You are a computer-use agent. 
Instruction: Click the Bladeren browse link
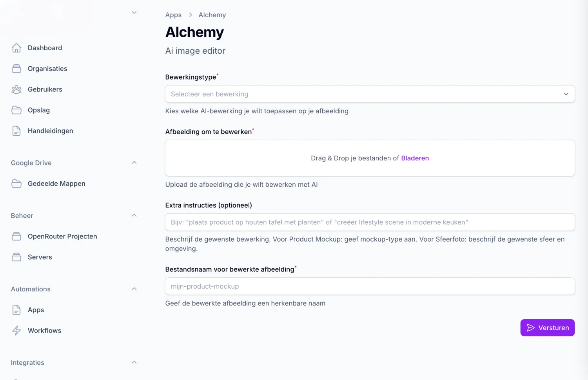(x=415, y=158)
